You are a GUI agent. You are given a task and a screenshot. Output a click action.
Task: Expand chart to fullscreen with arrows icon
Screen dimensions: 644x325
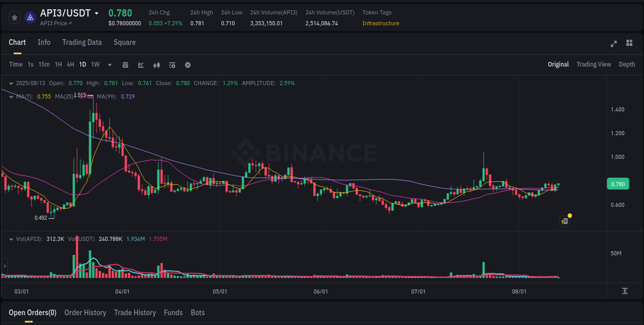(613, 44)
